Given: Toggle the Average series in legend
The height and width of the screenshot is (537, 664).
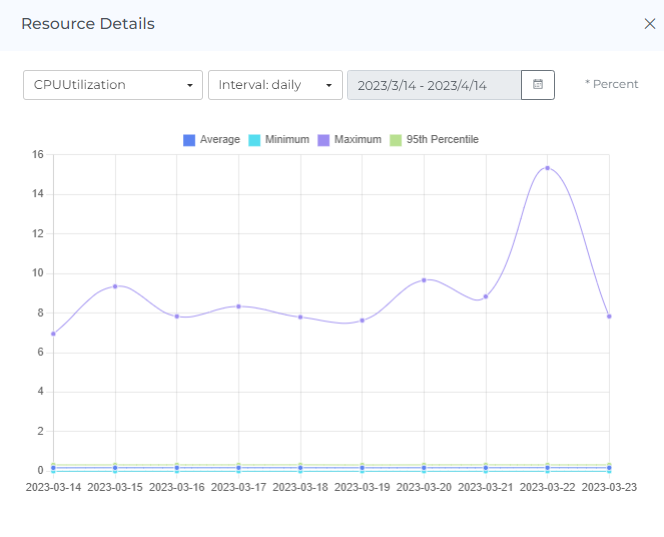Looking at the screenshot, I should click(219, 140).
